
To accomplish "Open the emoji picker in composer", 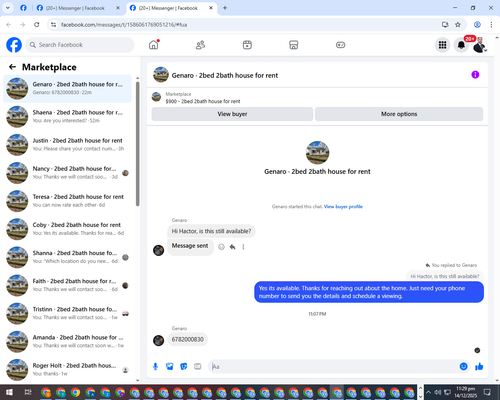I will coord(463,367).
